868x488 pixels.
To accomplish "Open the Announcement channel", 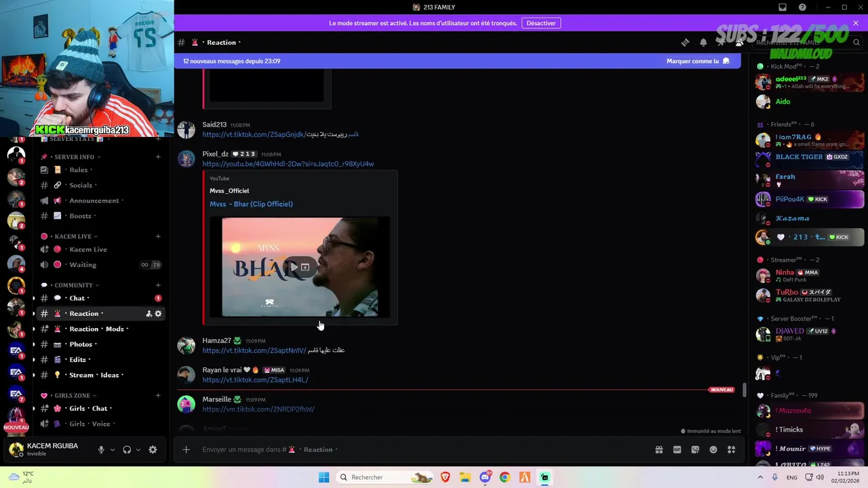I will (100, 201).
